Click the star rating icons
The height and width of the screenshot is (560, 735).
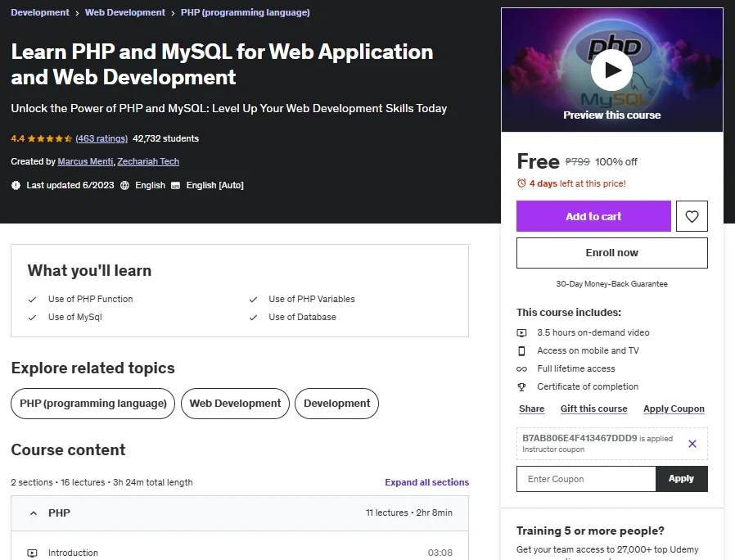pos(50,138)
